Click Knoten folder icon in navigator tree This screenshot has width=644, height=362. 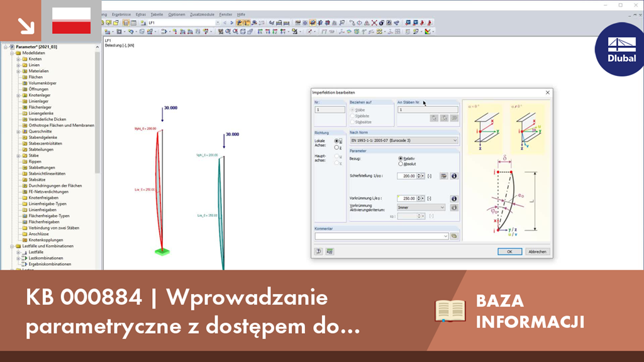coord(25,59)
